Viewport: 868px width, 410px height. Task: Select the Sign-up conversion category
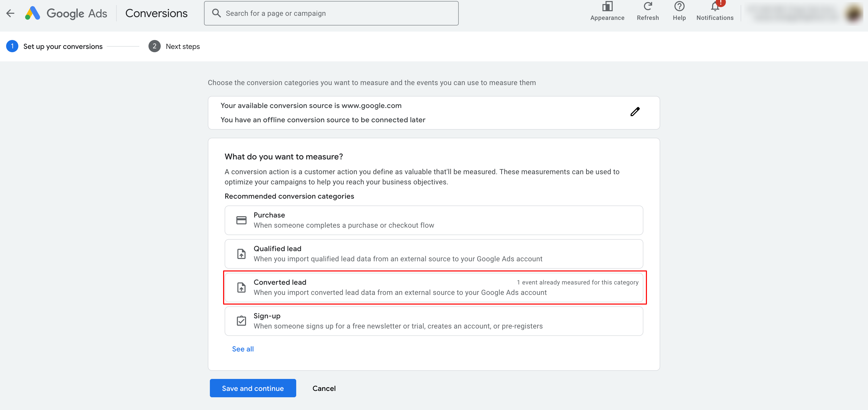(x=433, y=321)
